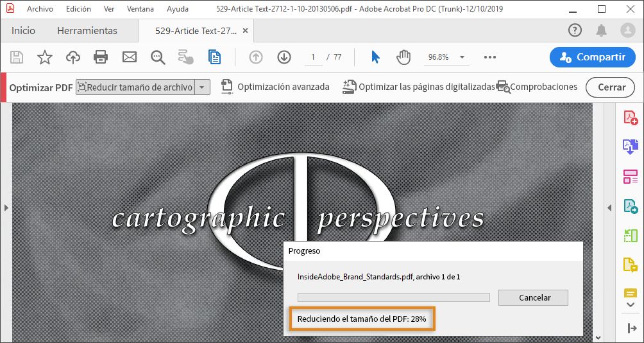Image resolution: width=644 pixels, height=343 pixels.
Task: Open the user profile avatar
Action: pyautogui.click(x=627, y=30)
